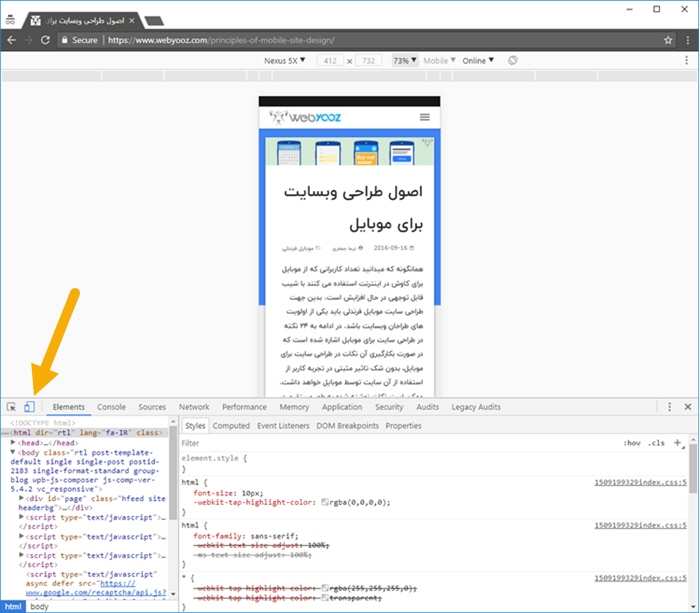Open the Mobile device type dropdown
This screenshot has width=700, height=613.
(x=439, y=60)
